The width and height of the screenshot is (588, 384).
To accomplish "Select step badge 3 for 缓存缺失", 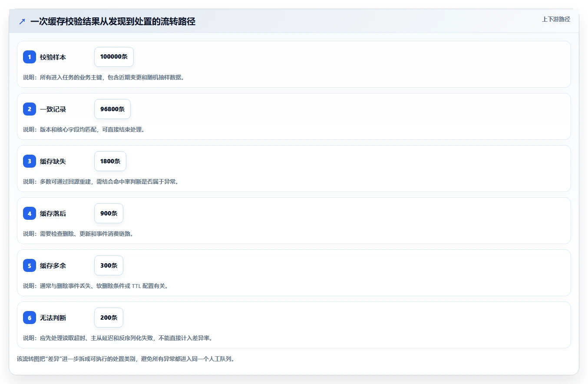I will click(30, 161).
